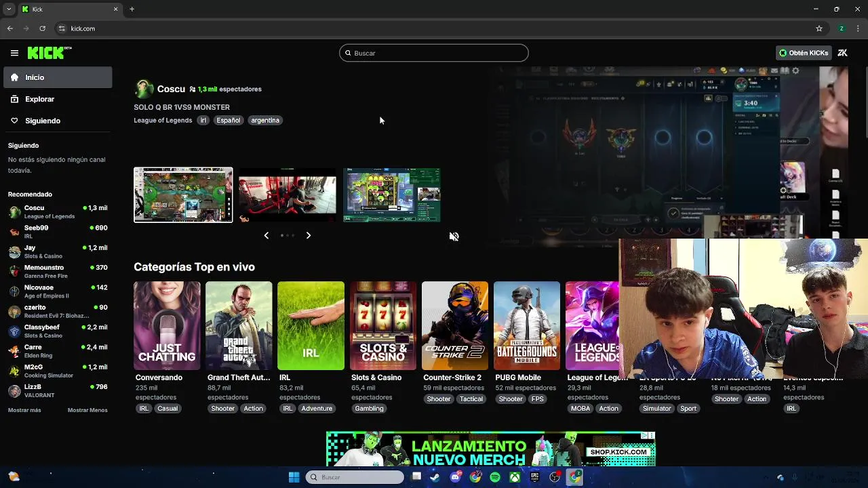Click Carre's avatar in the Recomendado list

(14, 351)
